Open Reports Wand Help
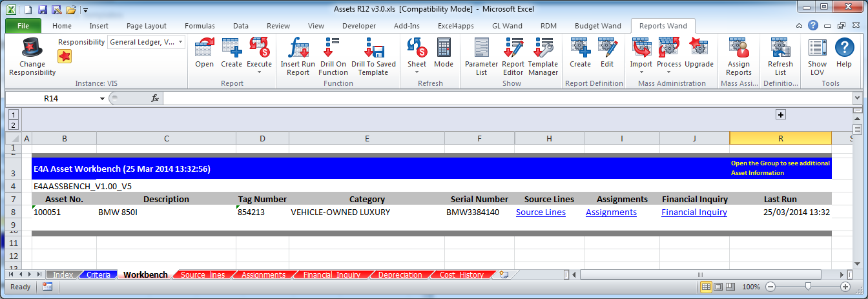Image resolution: width=868 pixels, height=299 pixels. pyautogui.click(x=844, y=48)
